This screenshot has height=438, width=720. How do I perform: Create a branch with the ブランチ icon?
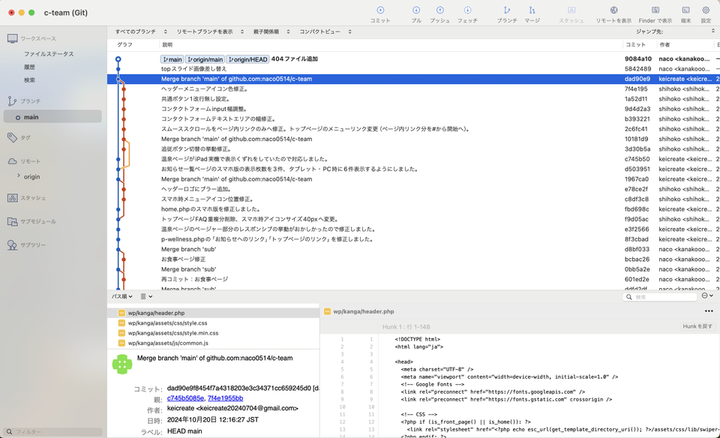coord(507,11)
